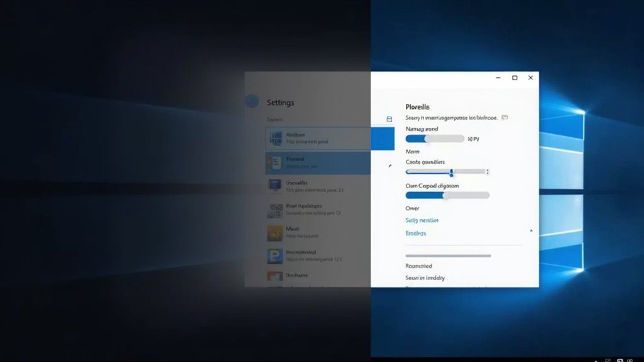Click the small pencil icon left of the slider

coord(390,166)
